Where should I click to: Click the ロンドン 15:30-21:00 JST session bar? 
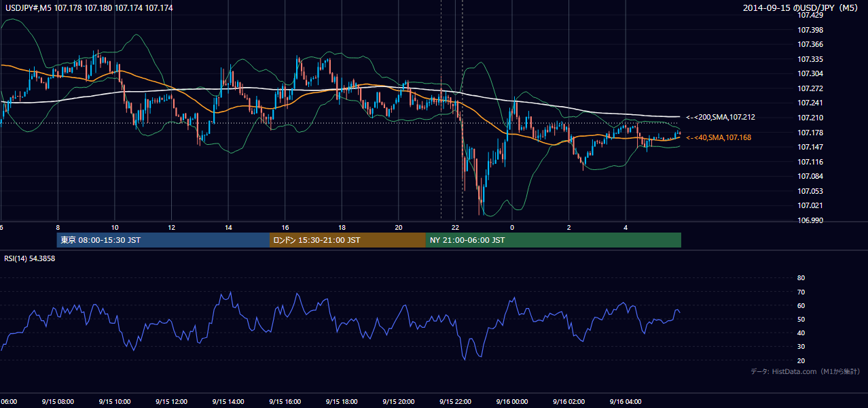pyautogui.click(x=348, y=240)
